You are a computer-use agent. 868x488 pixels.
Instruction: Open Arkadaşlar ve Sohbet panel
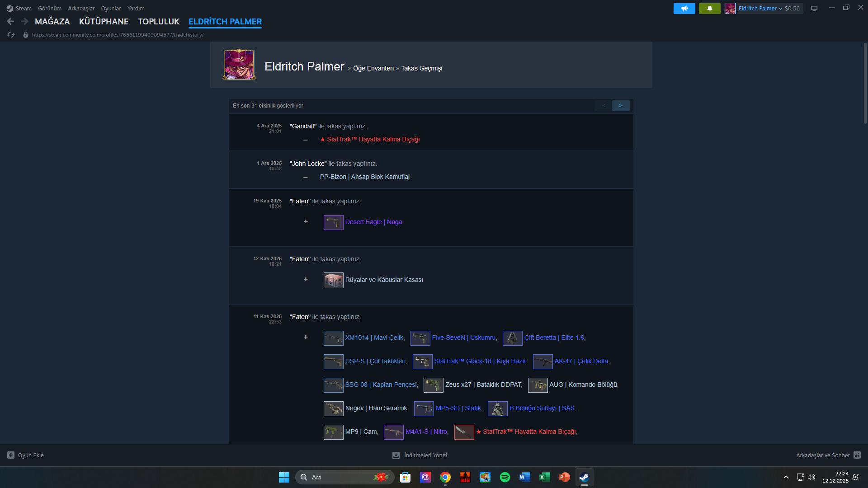point(823,455)
